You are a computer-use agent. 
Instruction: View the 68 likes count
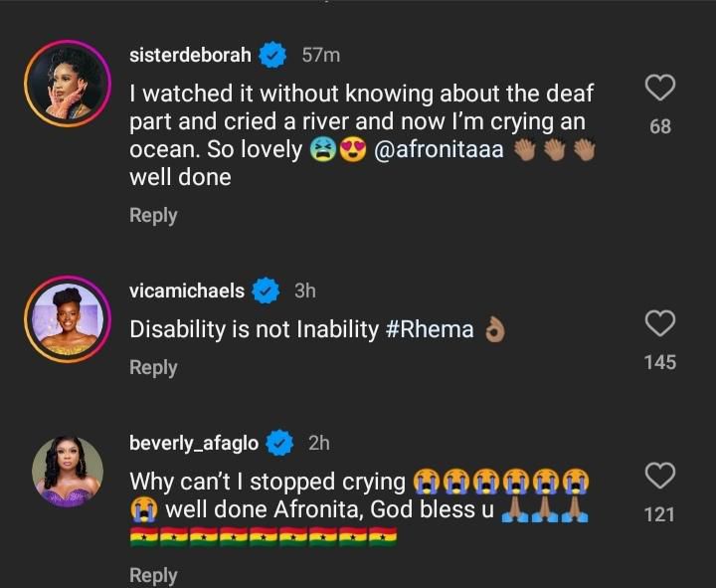[660, 126]
